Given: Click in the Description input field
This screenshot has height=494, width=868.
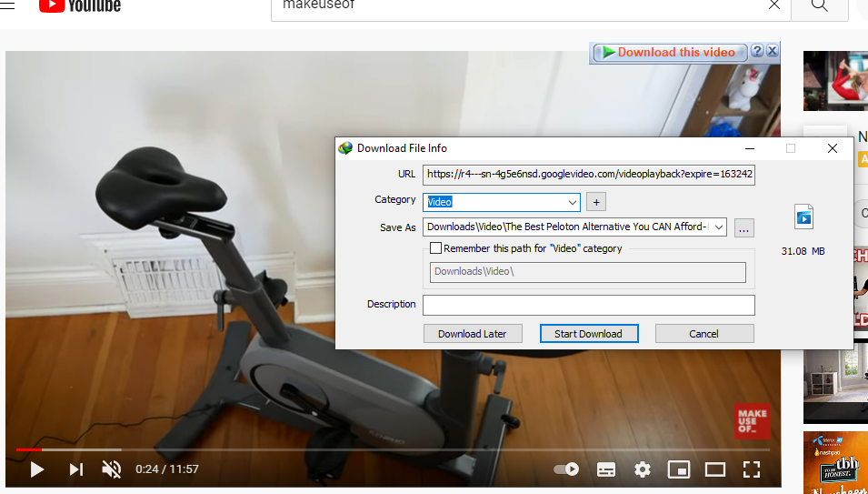Looking at the screenshot, I should pos(588,305).
